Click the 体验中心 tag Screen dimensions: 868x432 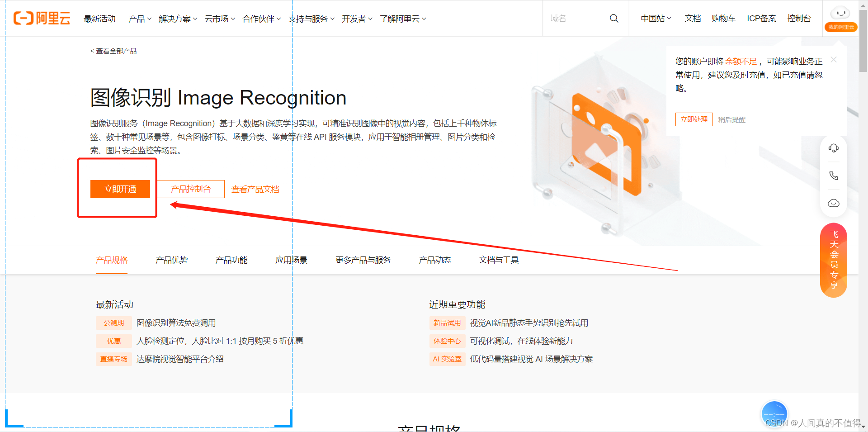447,341
